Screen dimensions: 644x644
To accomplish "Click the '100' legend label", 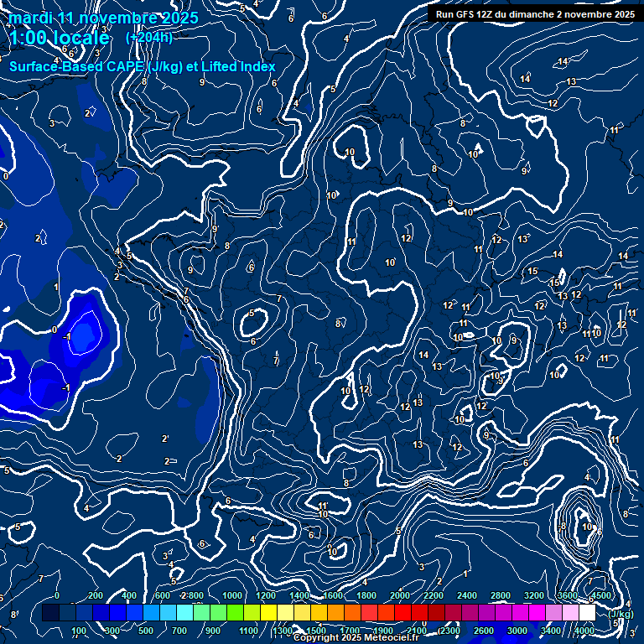I will [x=79, y=631].
